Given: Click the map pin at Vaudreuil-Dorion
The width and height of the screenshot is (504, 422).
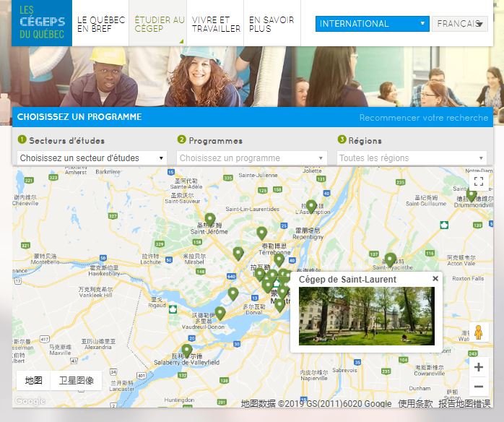Looking at the screenshot, I should point(220,314).
